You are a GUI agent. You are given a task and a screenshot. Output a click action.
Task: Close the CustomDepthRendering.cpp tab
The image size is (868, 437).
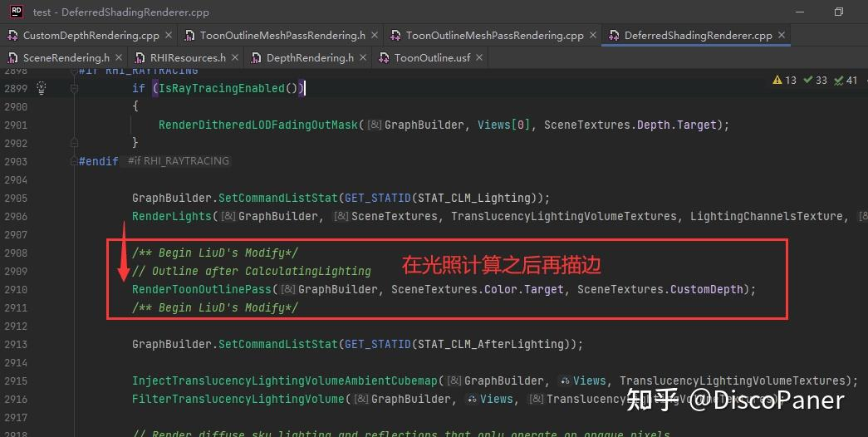pos(169,35)
